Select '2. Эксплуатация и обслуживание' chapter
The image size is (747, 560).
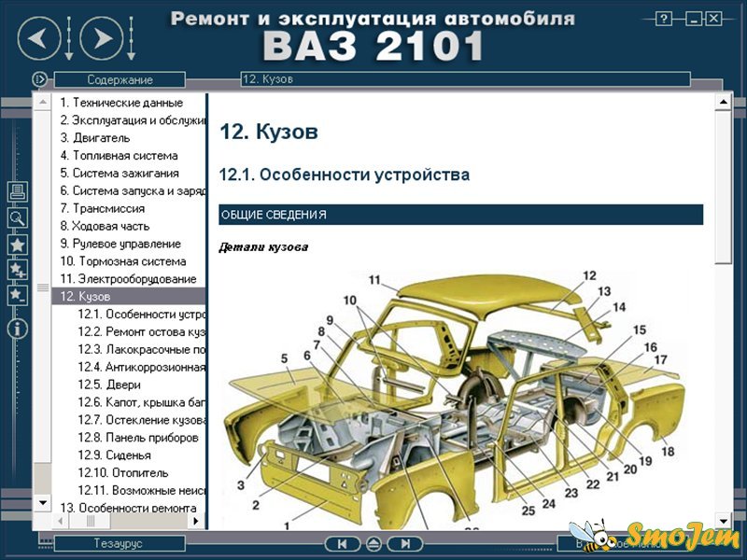pos(133,120)
